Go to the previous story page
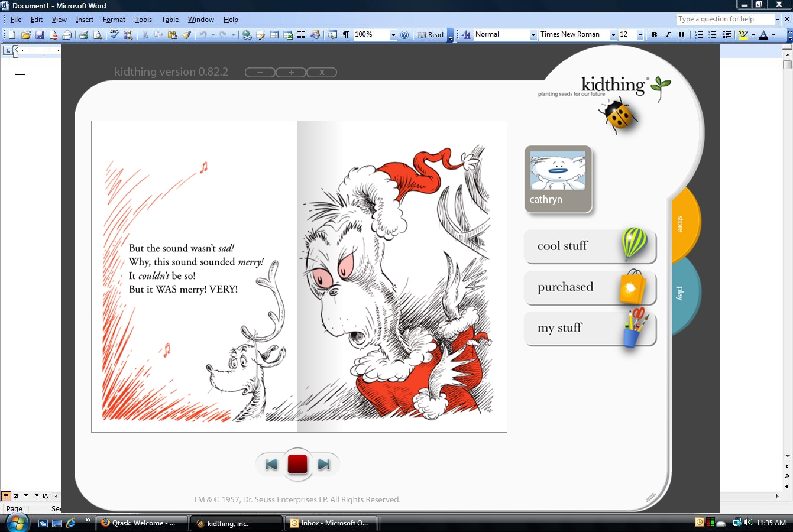This screenshot has width=793, height=532. [x=271, y=465]
